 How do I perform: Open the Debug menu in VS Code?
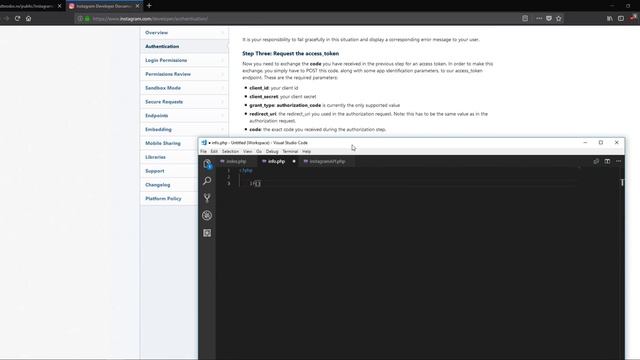(x=272, y=151)
